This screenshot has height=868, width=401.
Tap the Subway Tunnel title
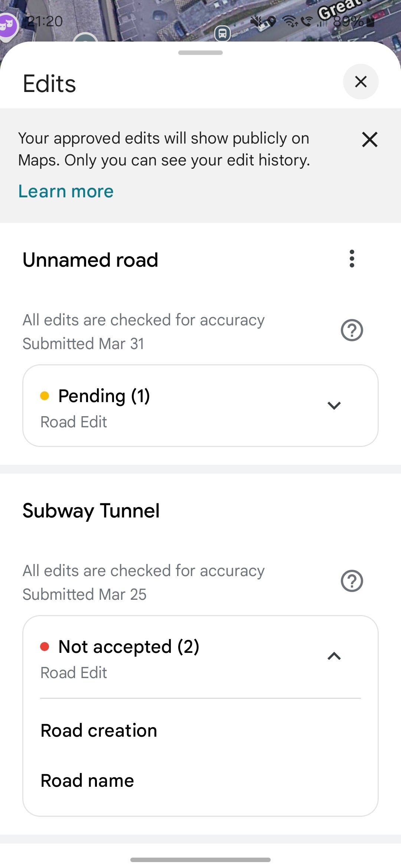point(91,511)
